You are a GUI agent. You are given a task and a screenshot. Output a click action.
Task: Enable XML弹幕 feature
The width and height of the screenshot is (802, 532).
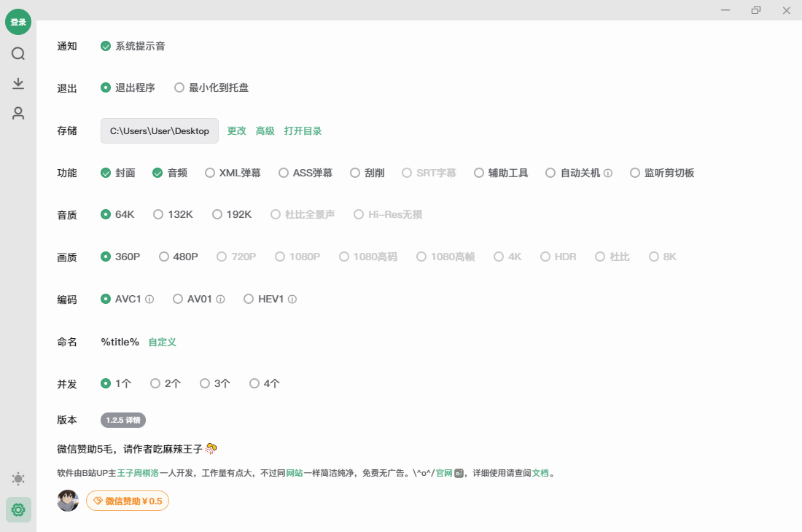pos(233,173)
